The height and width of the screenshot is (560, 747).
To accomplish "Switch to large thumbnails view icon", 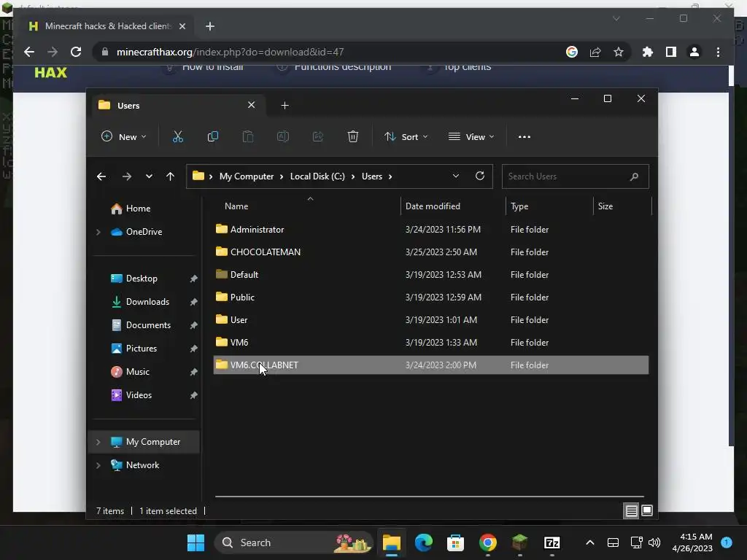I will pos(647,510).
